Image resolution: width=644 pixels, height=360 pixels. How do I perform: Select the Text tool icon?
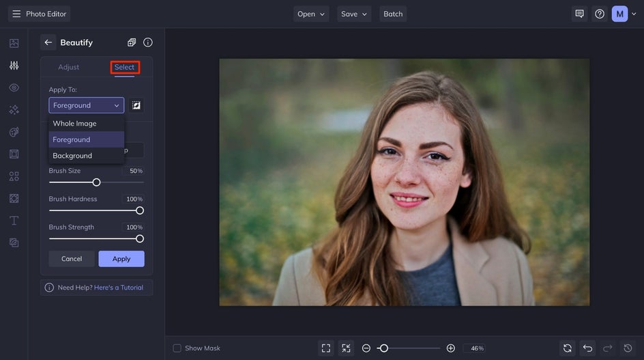click(14, 221)
